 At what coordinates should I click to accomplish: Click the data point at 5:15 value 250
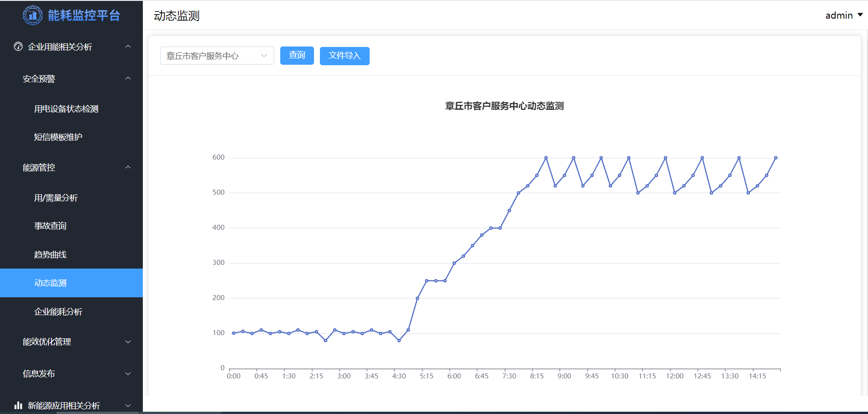[427, 281]
